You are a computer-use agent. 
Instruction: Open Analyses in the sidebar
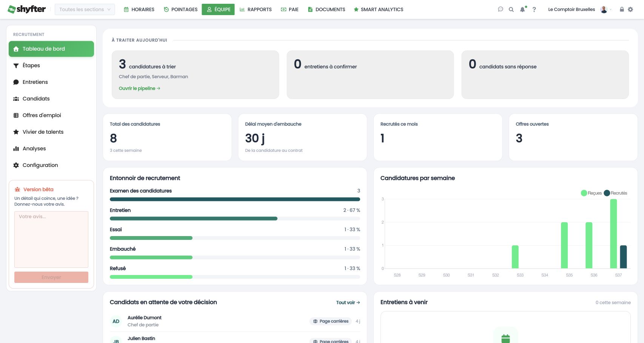pos(51,148)
